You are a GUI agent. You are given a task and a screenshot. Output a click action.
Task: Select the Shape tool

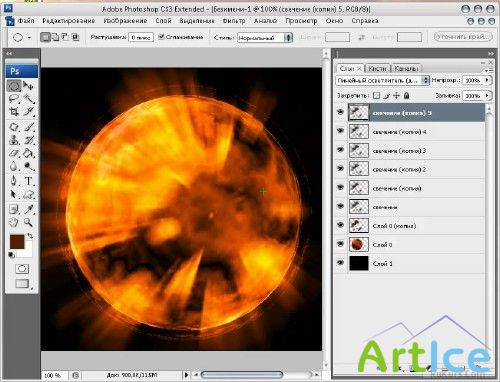[29, 194]
